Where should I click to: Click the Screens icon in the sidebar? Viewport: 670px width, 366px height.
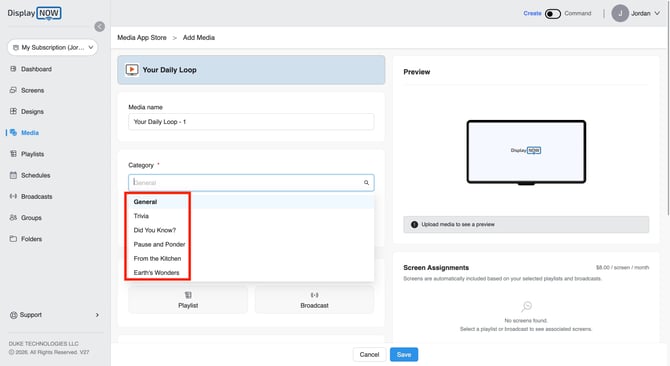(x=13, y=90)
